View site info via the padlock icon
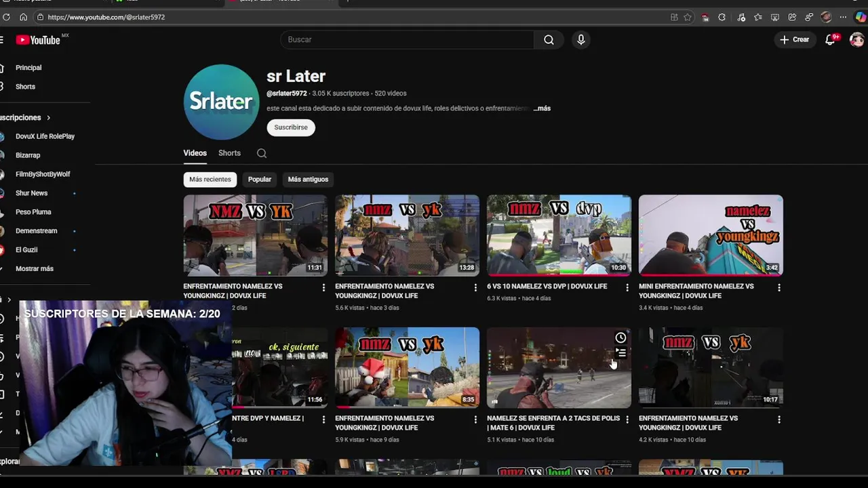Image resolution: width=868 pixels, height=488 pixels. (41, 17)
